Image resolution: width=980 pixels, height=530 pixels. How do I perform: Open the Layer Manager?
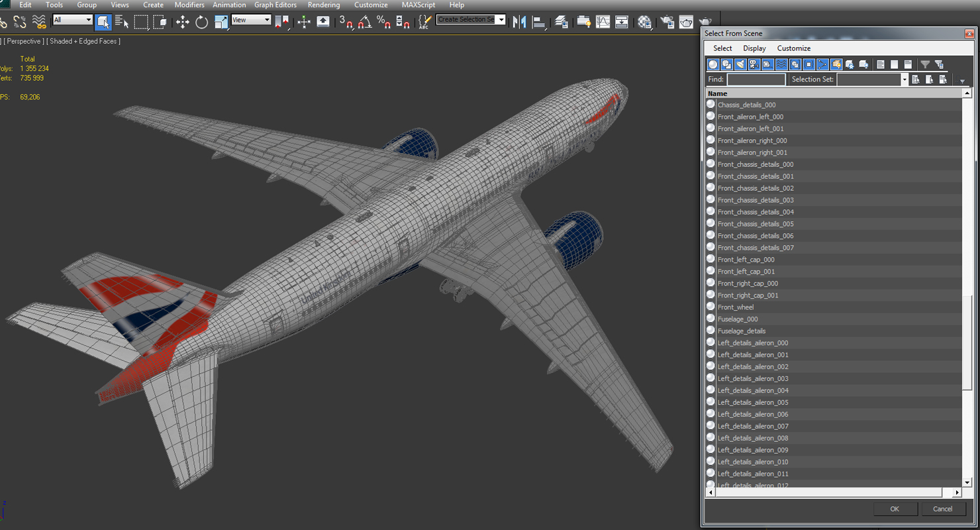coord(562,22)
